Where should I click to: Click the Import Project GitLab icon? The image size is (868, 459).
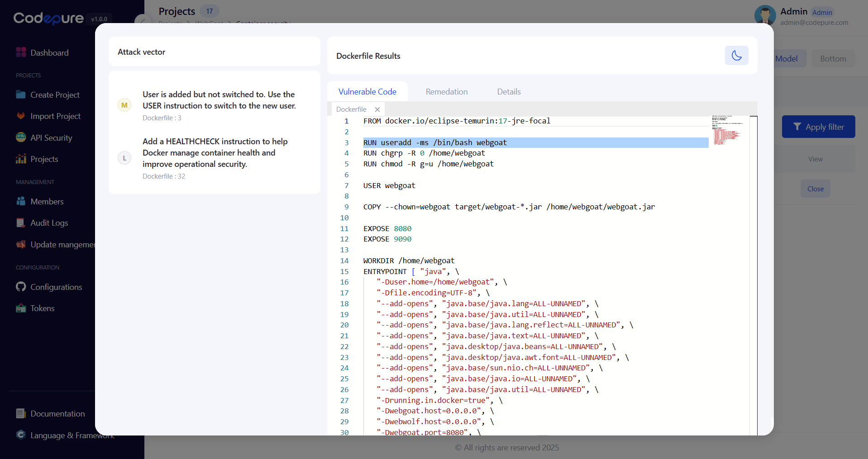tap(21, 116)
